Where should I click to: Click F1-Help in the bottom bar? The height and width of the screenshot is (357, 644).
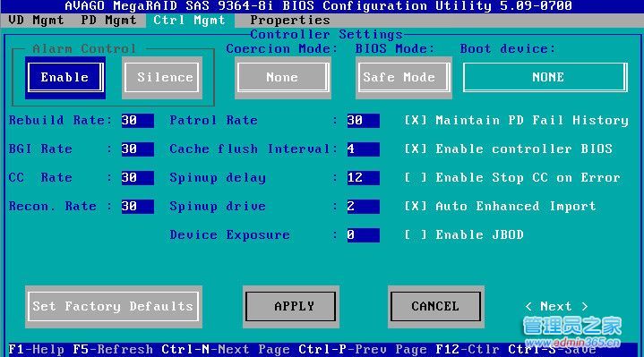click(x=36, y=350)
